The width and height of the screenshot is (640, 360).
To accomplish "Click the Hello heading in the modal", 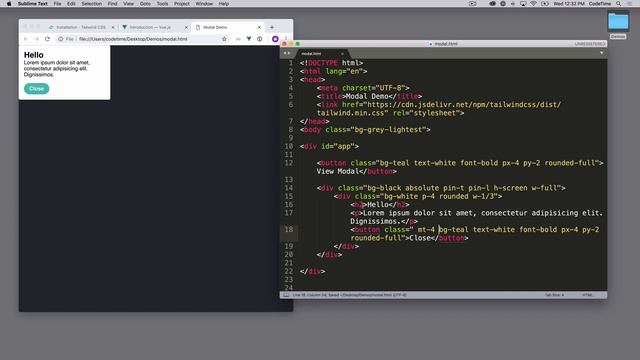I will [33, 55].
